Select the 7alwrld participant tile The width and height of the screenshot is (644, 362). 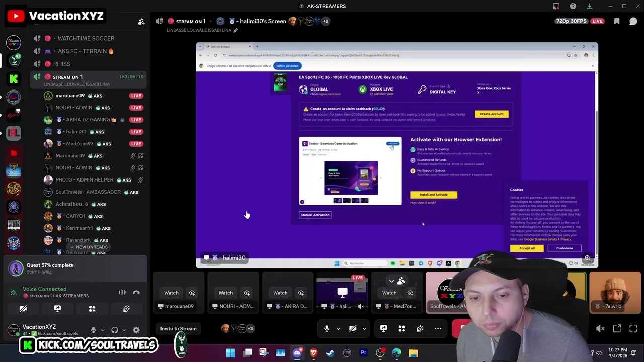click(615, 292)
